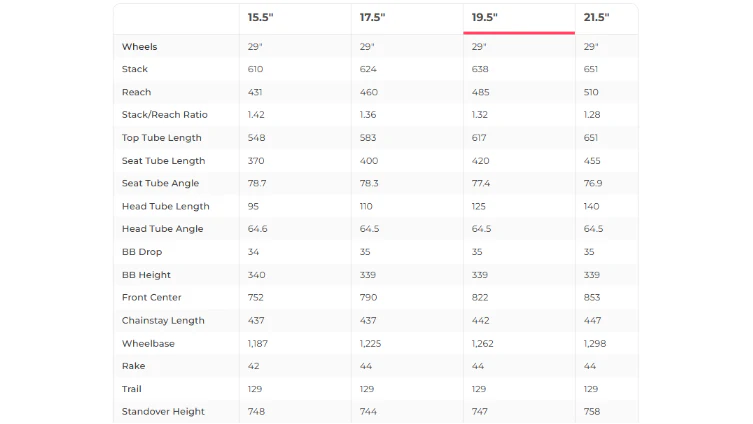
Task: Select the 15.5" size column header
Action: 260,18
